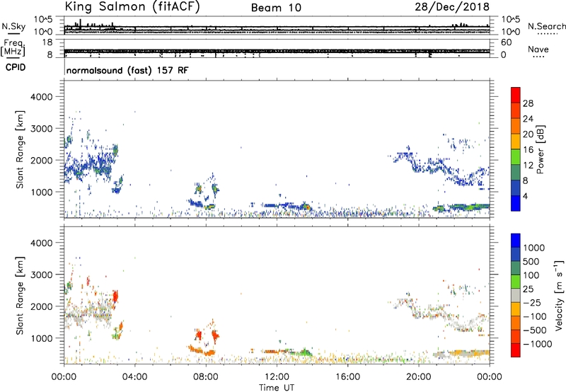Click the strong echo near 13:40 in power panel

tap(306, 207)
